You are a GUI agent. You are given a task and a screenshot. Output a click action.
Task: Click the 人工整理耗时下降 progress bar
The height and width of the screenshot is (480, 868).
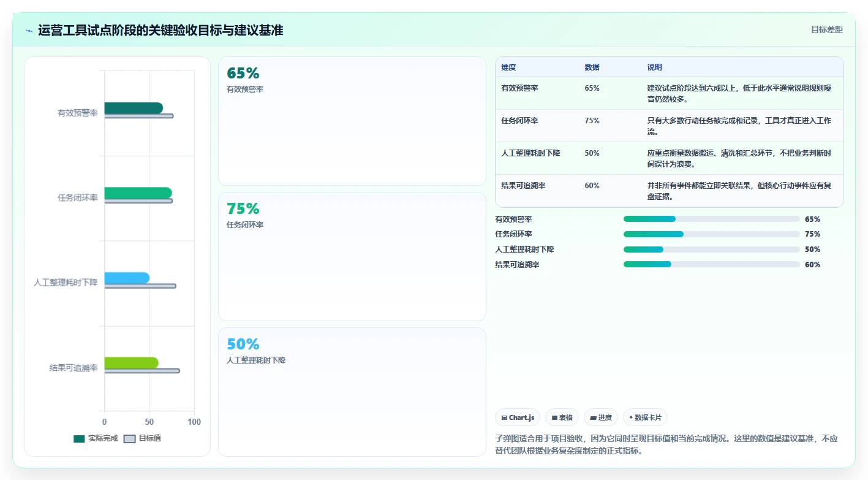[x=712, y=250]
